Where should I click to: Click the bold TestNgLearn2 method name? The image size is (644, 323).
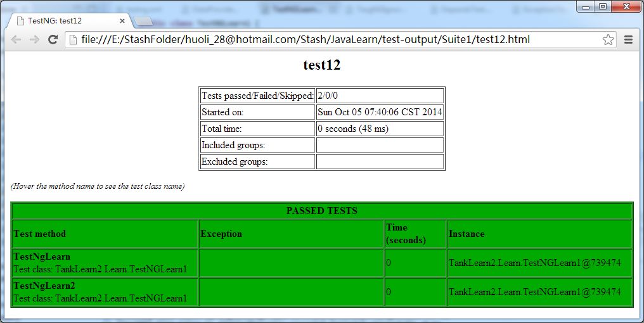(x=44, y=286)
